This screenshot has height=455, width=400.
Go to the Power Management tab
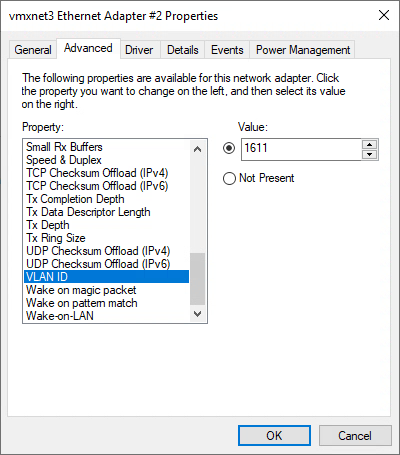pyautogui.click(x=303, y=50)
